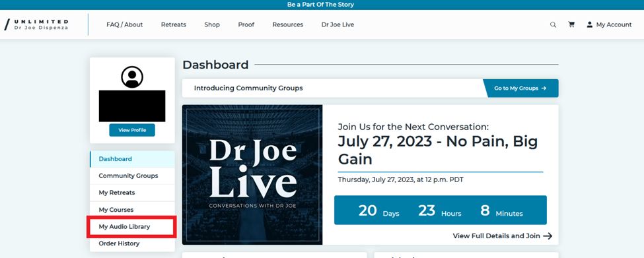This screenshot has width=644, height=258.
Task: Open the Shop menu
Action: point(212,24)
